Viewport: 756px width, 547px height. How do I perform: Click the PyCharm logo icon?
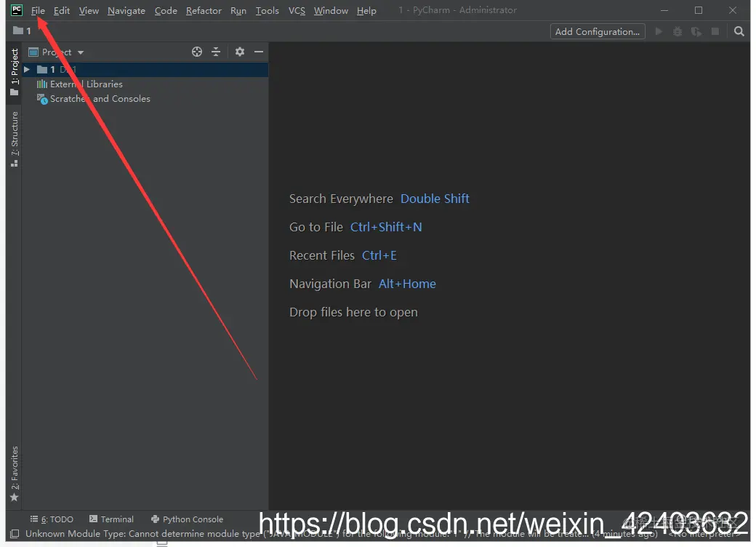pos(17,10)
